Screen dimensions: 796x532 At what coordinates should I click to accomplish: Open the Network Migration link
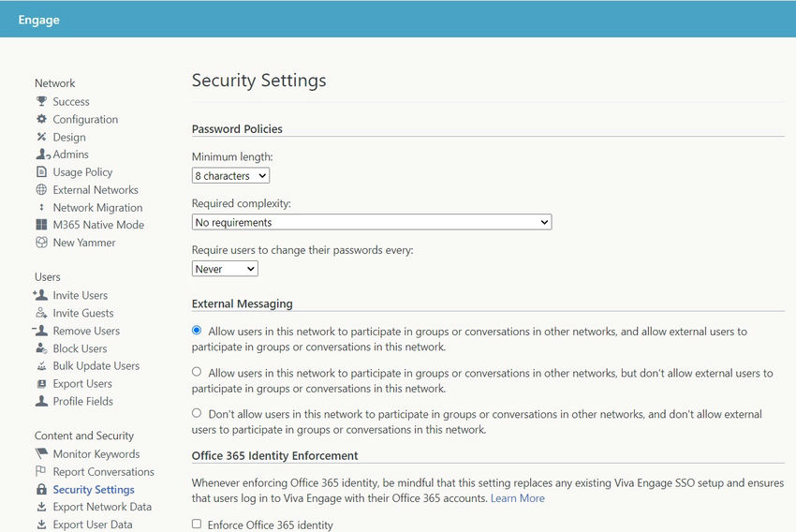pyautogui.click(x=98, y=208)
